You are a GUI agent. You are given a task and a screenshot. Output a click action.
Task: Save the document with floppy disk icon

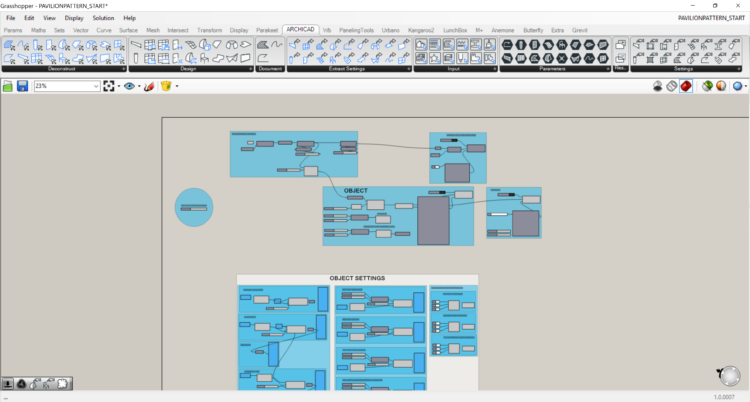click(x=22, y=87)
